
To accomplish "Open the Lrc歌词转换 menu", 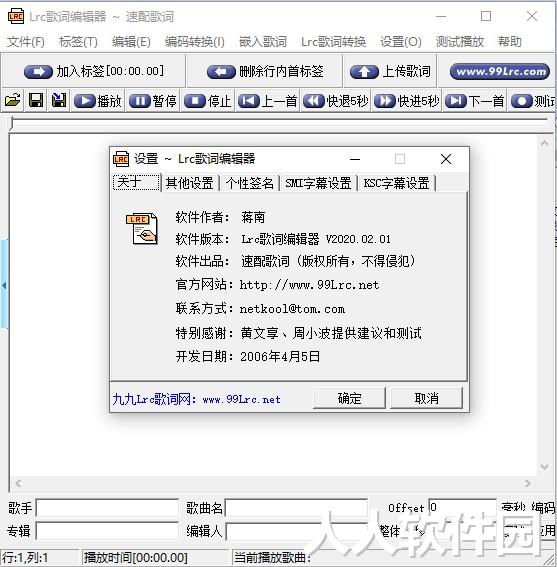I will click(x=333, y=42).
